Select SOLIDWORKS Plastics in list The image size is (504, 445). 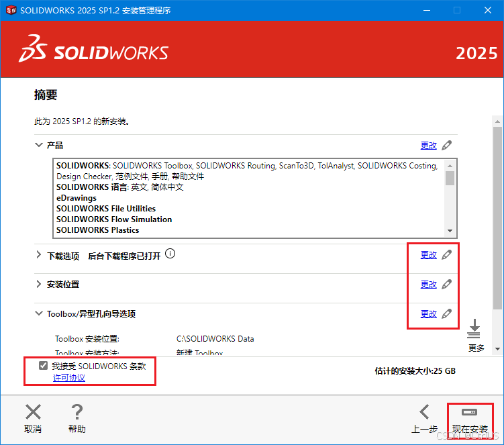98,230
